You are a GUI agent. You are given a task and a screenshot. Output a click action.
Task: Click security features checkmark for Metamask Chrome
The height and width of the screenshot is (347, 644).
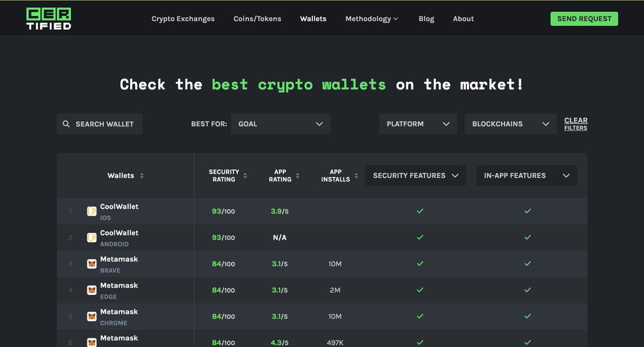click(x=420, y=316)
